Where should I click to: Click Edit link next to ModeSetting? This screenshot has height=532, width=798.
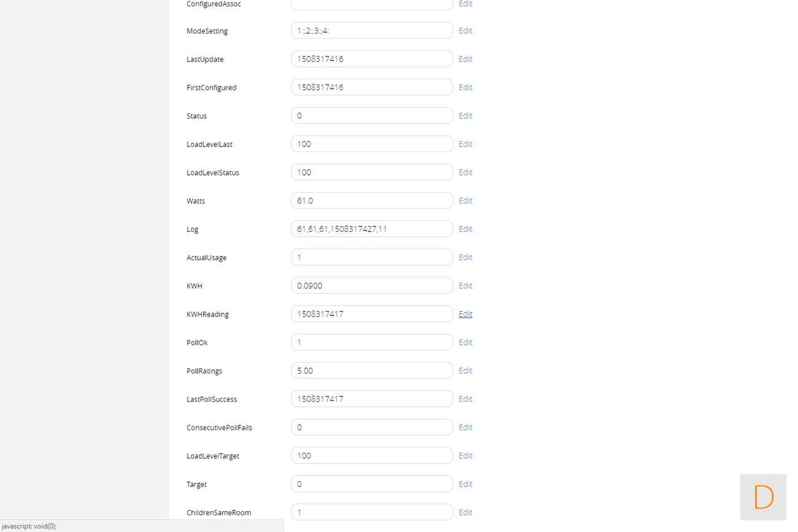point(465,31)
